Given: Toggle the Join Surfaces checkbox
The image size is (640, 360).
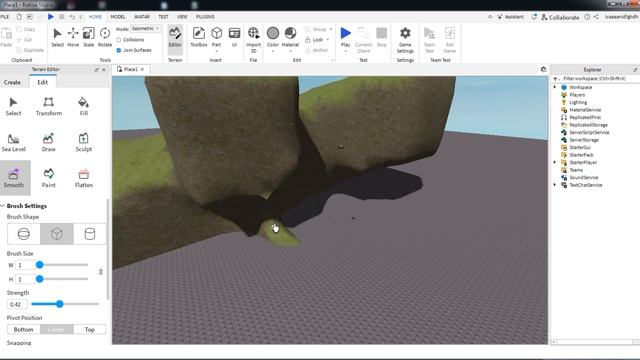Looking at the screenshot, I should click(x=119, y=50).
